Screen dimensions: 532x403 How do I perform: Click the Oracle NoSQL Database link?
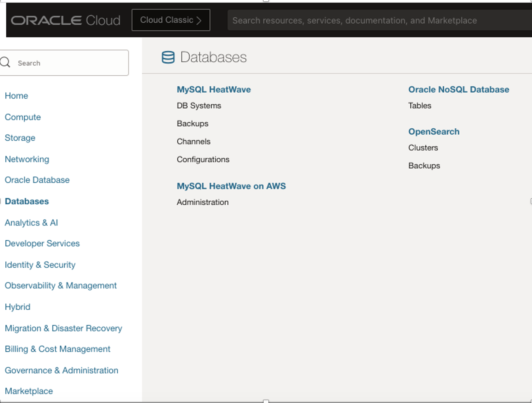coord(459,89)
